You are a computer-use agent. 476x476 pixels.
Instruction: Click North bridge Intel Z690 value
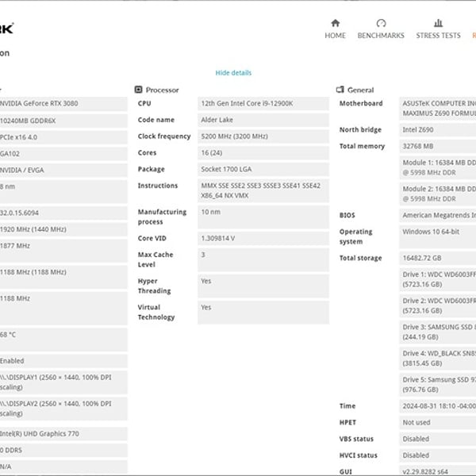(x=438, y=129)
